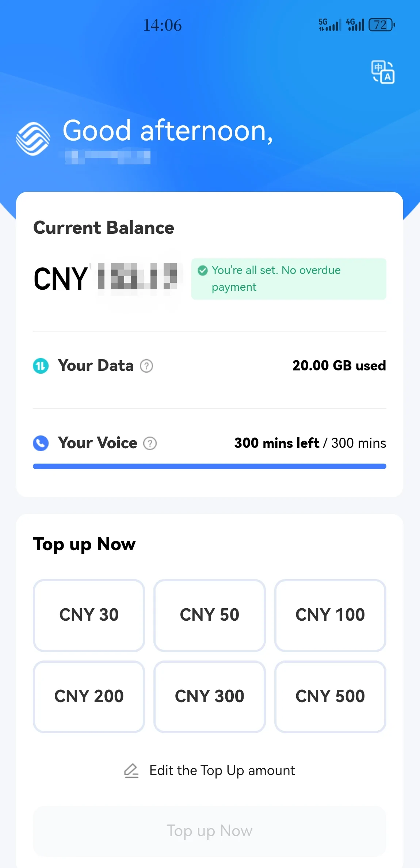
Task: Choose the CNY 200 top-up option
Action: click(x=89, y=696)
